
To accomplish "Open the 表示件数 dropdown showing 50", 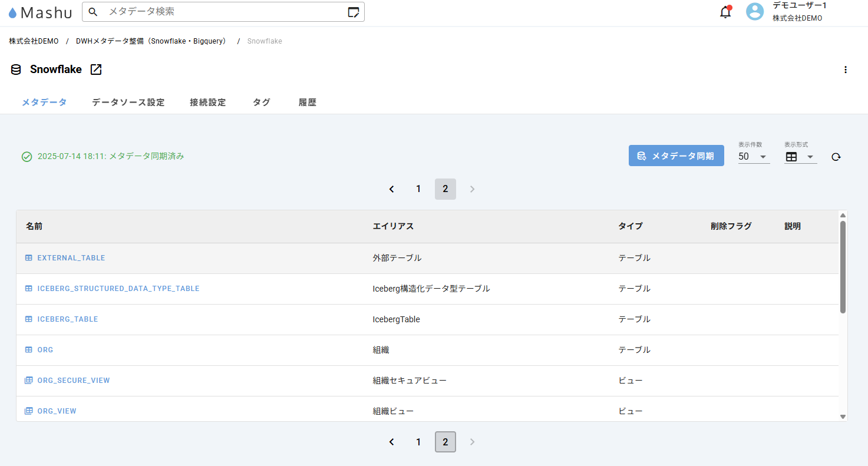I will [754, 157].
